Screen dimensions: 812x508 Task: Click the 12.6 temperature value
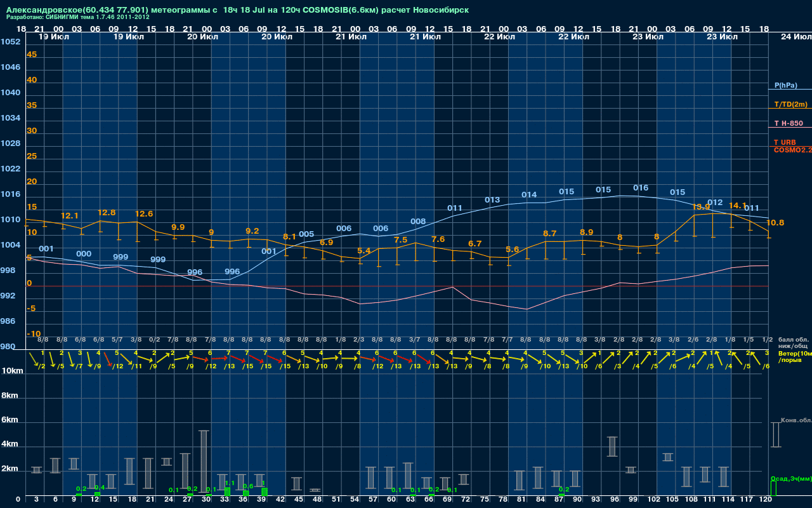point(143,214)
